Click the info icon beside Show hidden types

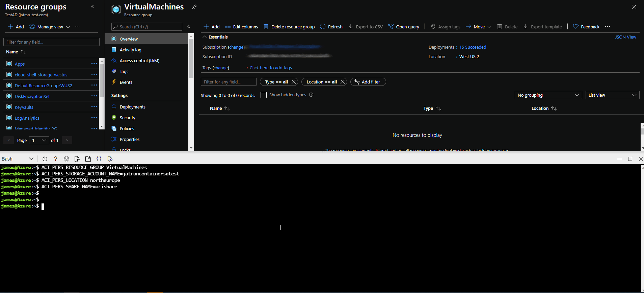coord(311,95)
